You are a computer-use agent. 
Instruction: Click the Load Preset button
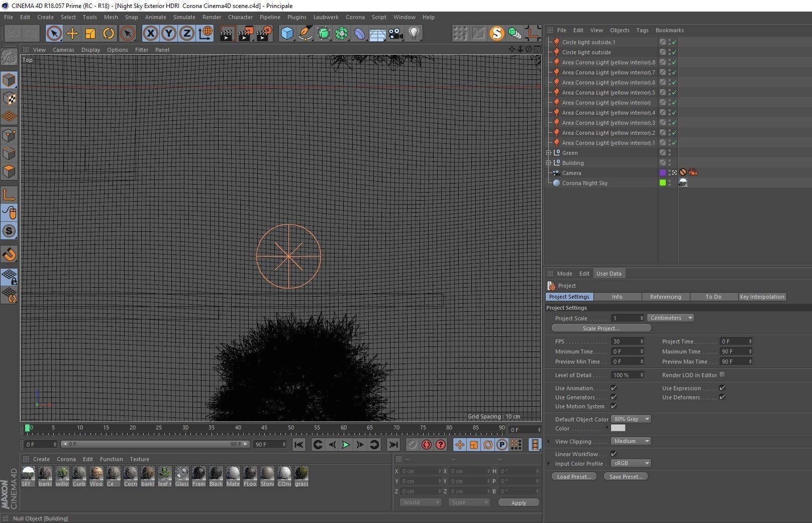(x=574, y=477)
